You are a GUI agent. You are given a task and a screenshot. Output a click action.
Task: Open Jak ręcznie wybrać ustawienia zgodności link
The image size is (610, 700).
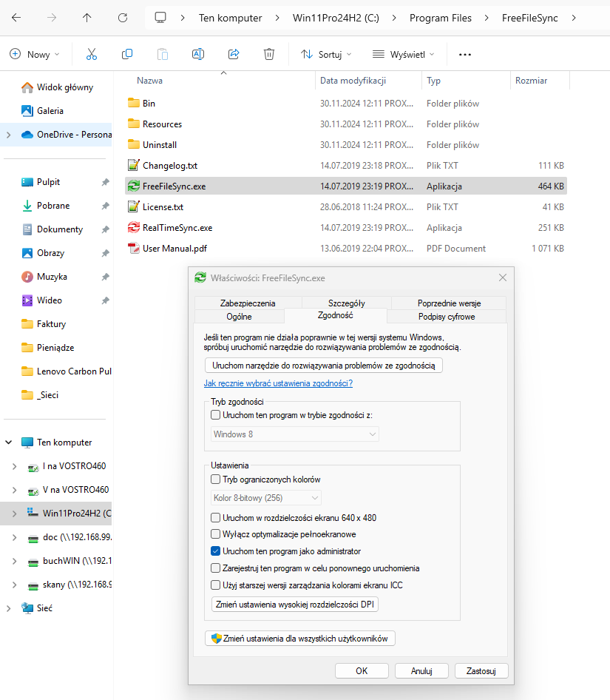[279, 383]
